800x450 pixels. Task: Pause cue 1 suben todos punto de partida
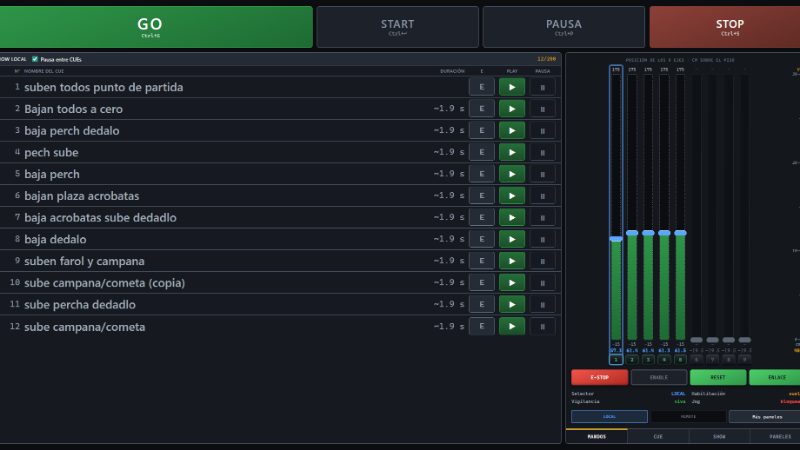542,87
